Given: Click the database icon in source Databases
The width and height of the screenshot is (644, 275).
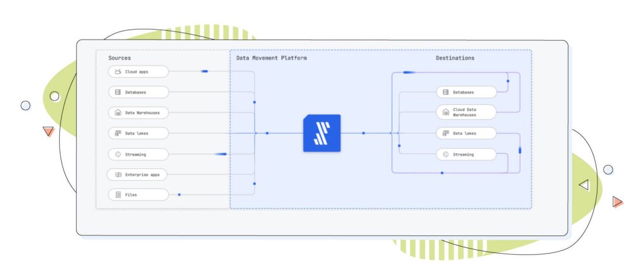Looking at the screenshot, I should pos(118,92).
